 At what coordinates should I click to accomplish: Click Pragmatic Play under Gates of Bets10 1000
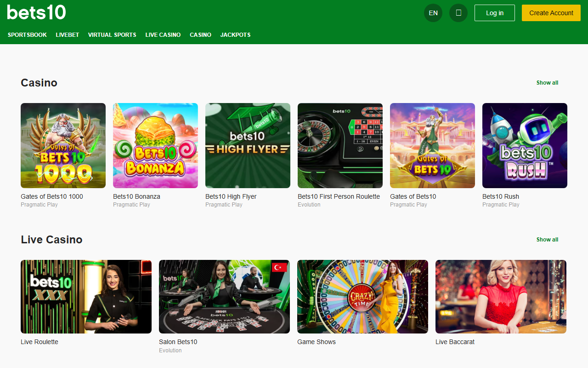(x=39, y=205)
